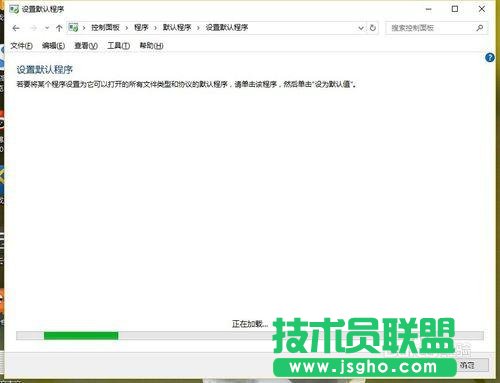Refresh the page with the refresh icon
This screenshot has width=500, height=383.
(x=373, y=28)
